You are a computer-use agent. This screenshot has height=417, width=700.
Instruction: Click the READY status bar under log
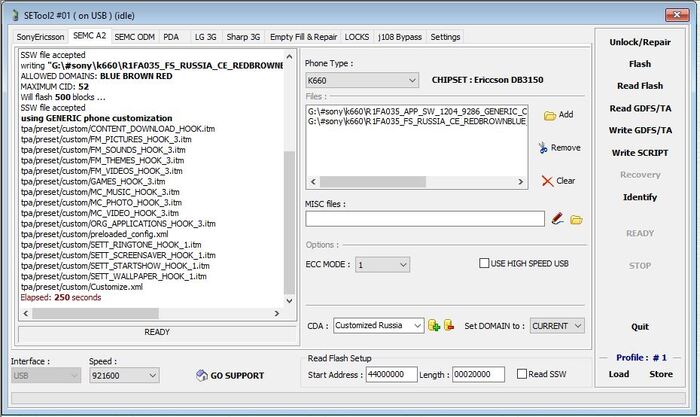[157, 332]
